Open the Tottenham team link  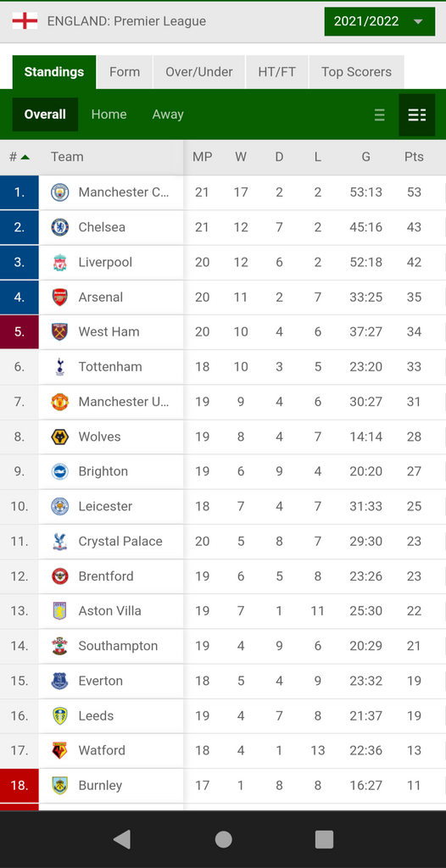110,366
